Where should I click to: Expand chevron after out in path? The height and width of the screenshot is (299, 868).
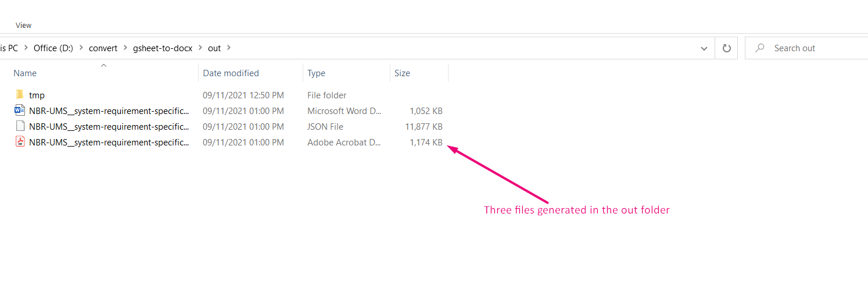click(229, 48)
